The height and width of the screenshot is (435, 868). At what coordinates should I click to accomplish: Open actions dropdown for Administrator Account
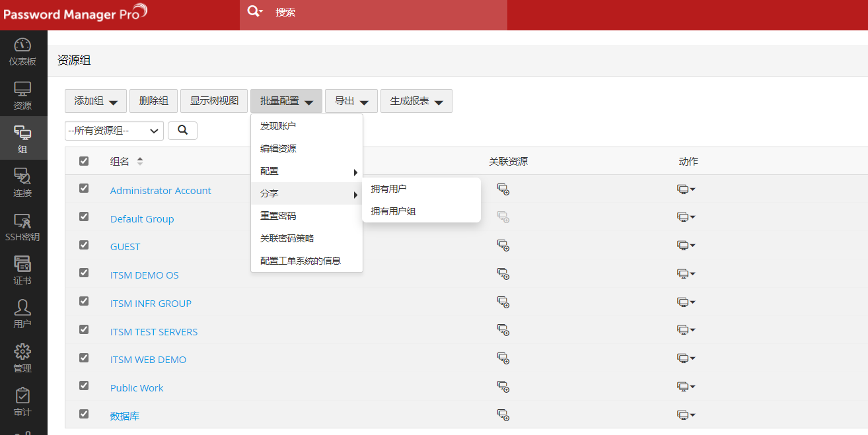(x=686, y=189)
